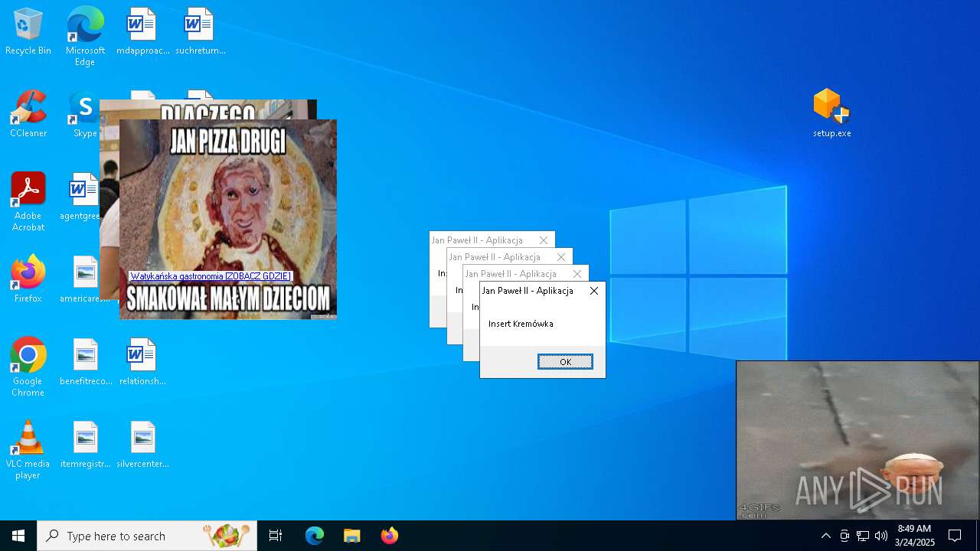The height and width of the screenshot is (551, 980).
Task: Launch Adobe Acrobat from desktop
Action: pyautogui.click(x=28, y=202)
